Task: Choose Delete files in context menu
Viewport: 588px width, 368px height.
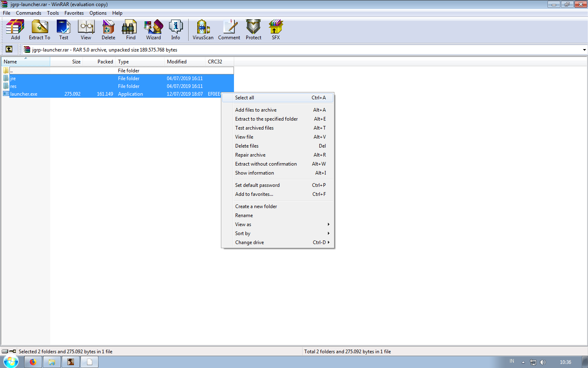Action: [x=278, y=146]
